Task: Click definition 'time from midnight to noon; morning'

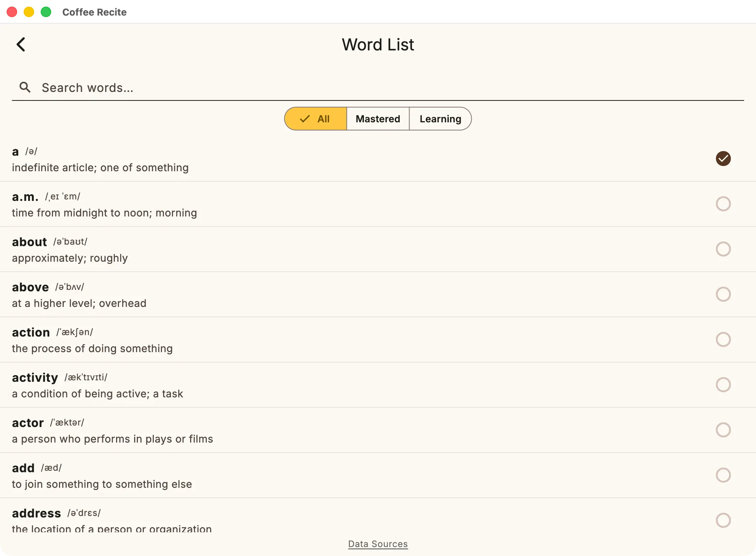Action: (105, 213)
